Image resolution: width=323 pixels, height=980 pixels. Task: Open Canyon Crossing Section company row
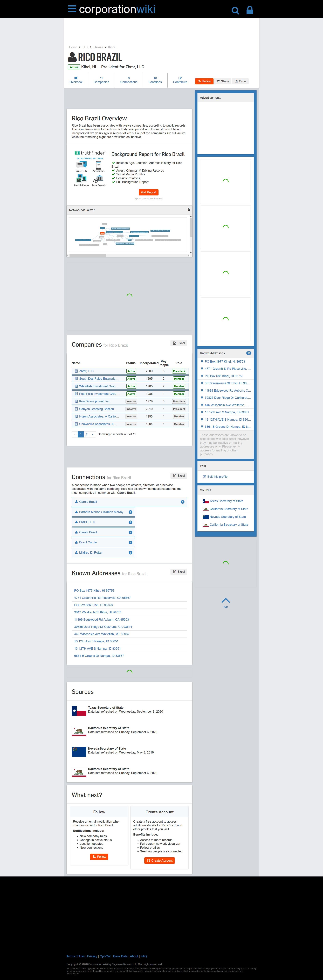pos(130,409)
